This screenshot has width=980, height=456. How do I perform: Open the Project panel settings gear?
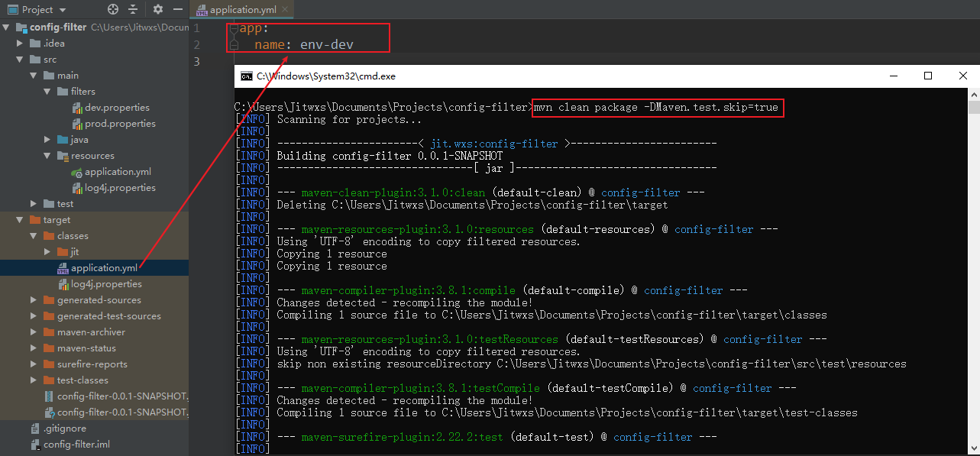158,10
